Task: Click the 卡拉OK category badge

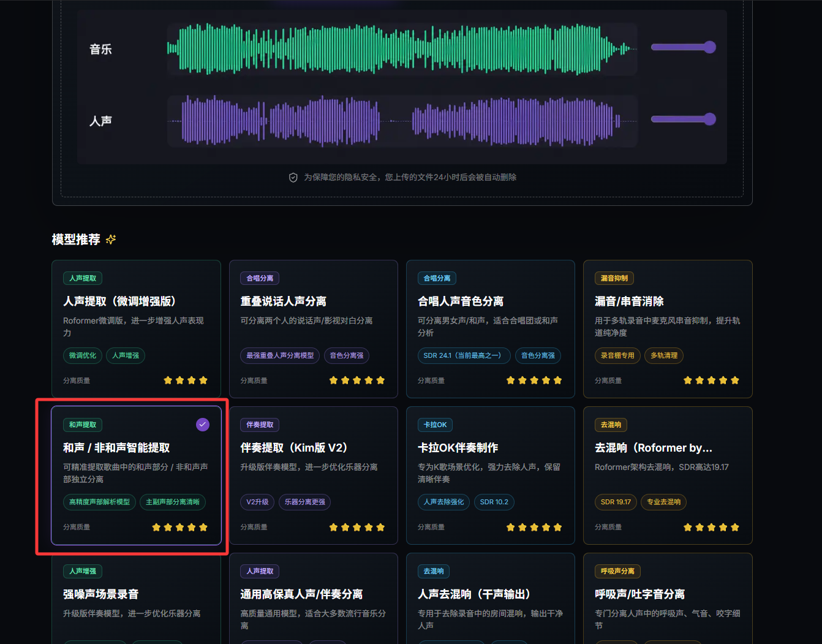Action: click(436, 425)
